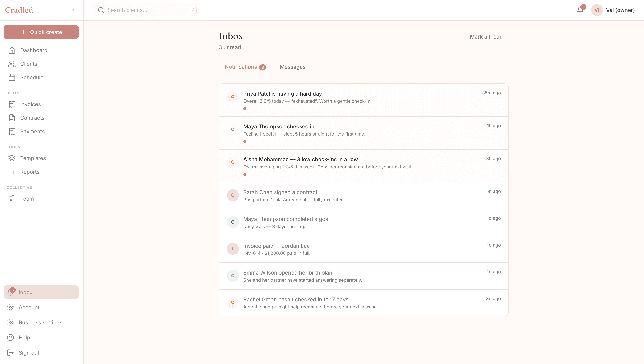
Task: Click the Quick create button
Action: [41, 32]
